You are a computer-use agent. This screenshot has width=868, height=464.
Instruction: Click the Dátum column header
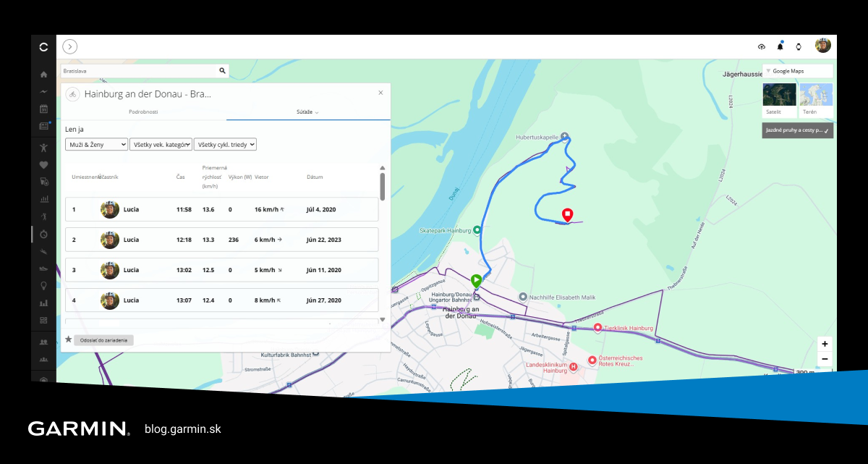click(x=315, y=177)
